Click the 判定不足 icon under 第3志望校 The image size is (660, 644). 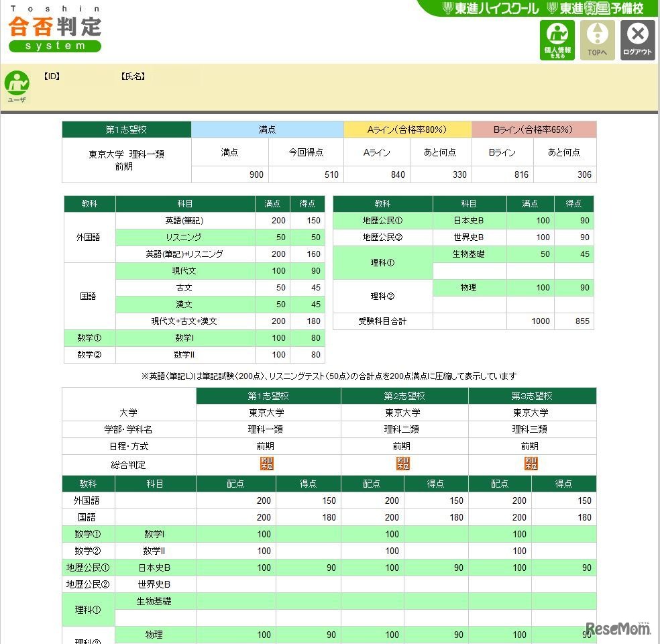pyautogui.click(x=531, y=463)
